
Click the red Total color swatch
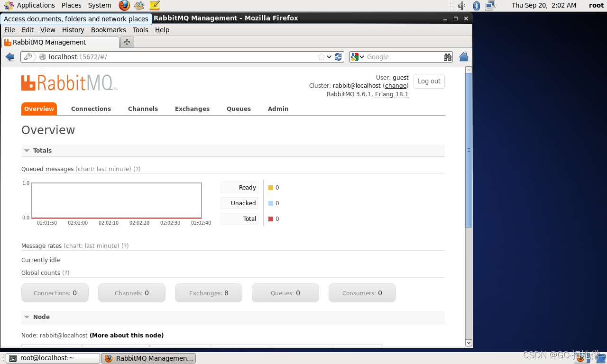pyautogui.click(x=271, y=219)
